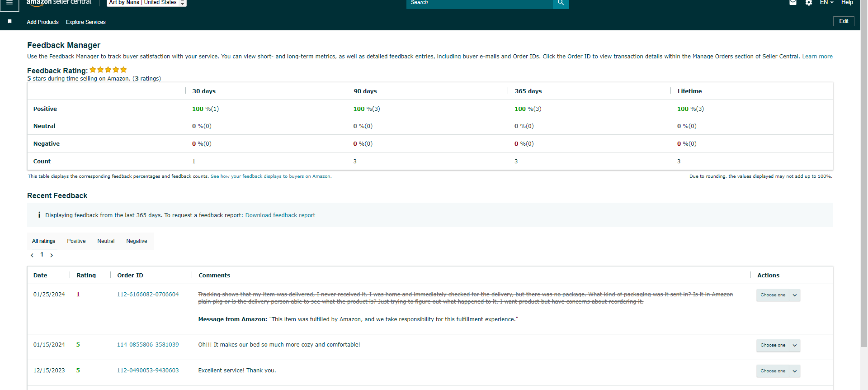Open the EN language dropdown
Screen dimensions: 868x390
click(x=826, y=3)
